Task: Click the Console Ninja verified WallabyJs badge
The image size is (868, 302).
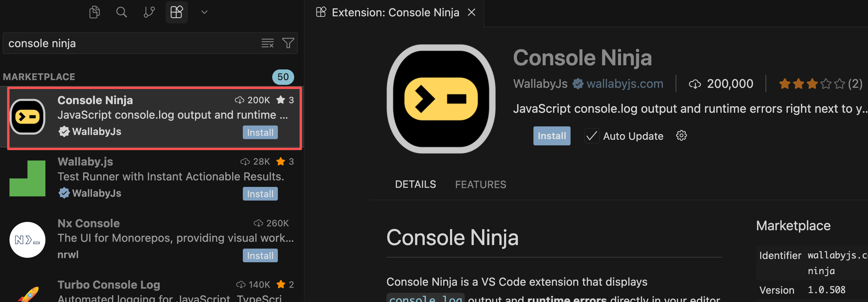Action: (64, 131)
